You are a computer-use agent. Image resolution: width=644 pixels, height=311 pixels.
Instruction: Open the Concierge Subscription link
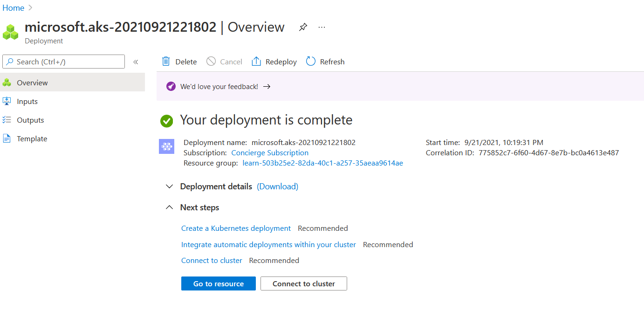[270, 153]
